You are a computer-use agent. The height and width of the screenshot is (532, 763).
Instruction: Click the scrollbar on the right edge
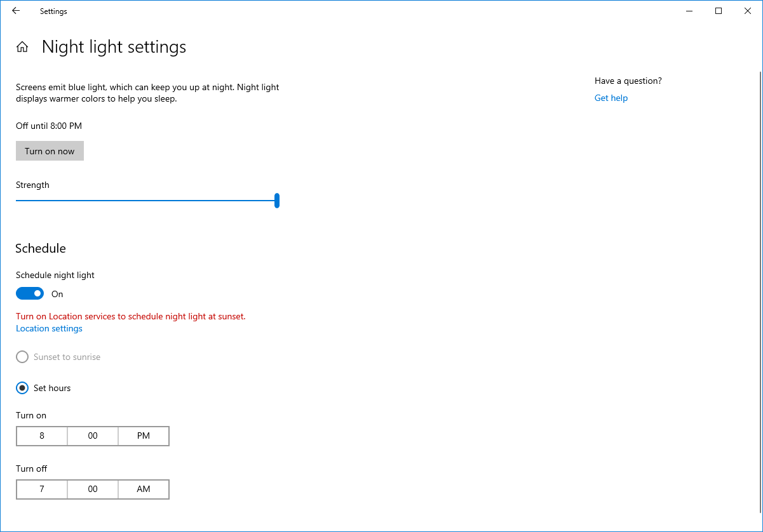tap(760, 190)
